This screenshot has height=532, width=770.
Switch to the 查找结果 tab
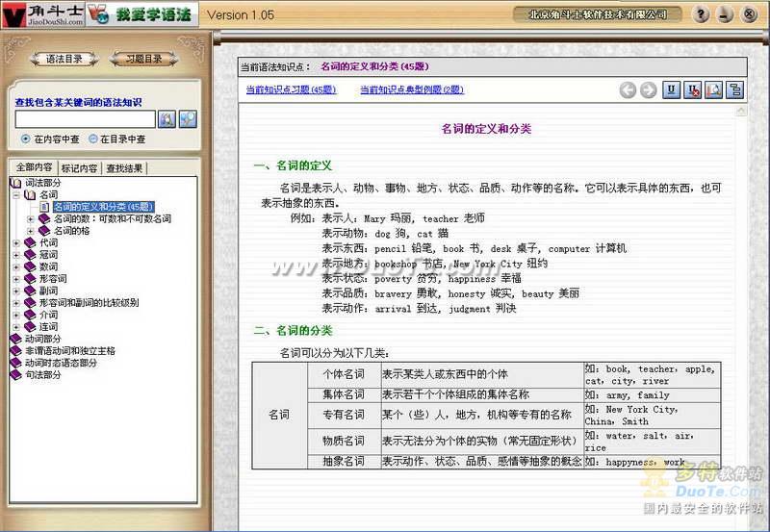point(125,168)
